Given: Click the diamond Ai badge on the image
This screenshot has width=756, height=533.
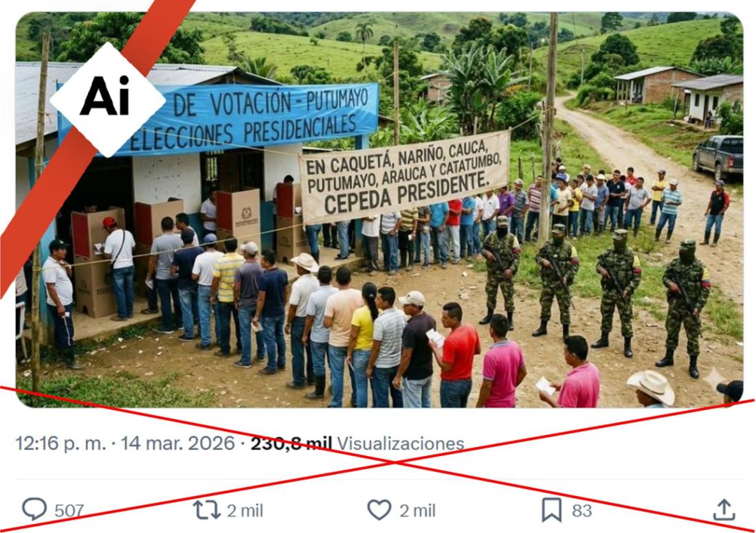Looking at the screenshot, I should pos(107,100).
